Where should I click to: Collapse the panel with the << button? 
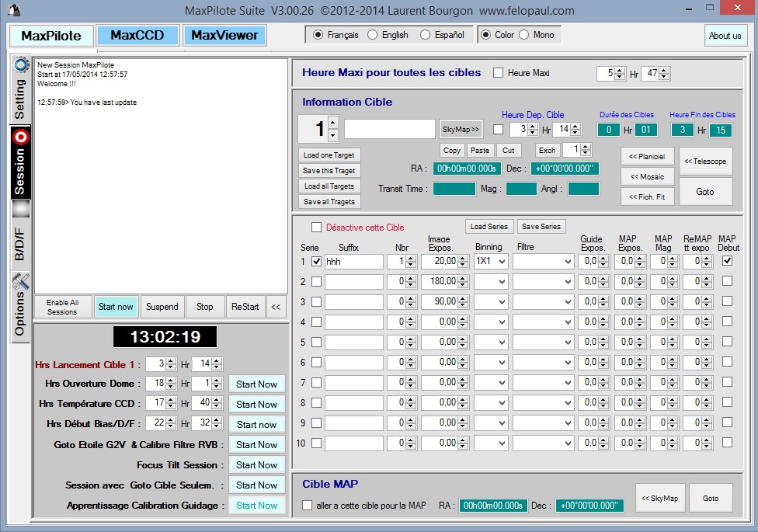click(276, 307)
